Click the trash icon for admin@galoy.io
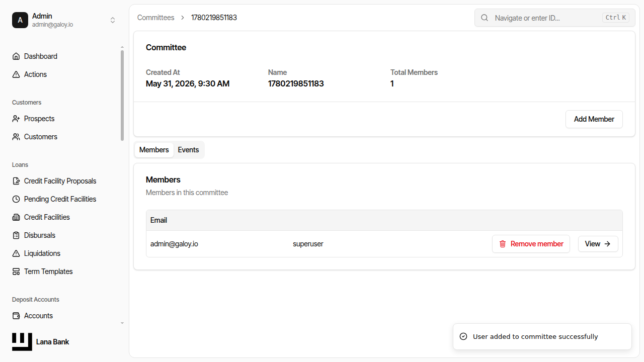Viewport: 644px width, 362px height. (503, 244)
